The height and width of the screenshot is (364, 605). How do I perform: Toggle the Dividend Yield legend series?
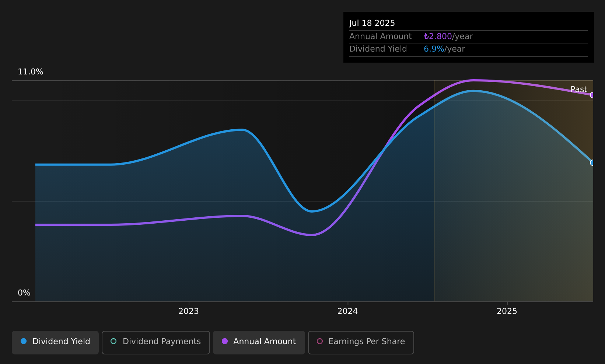click(x=55, y=343)
